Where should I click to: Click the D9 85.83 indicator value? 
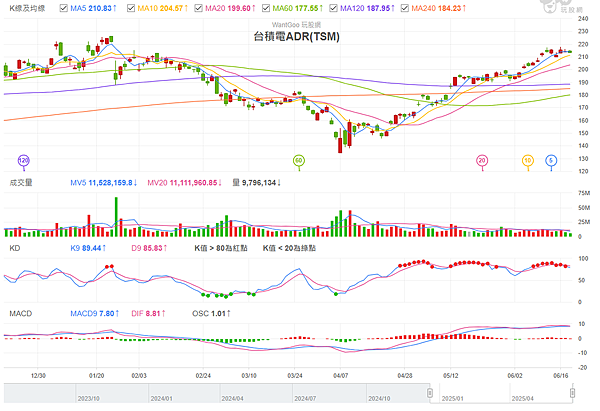tap(149, 248)
